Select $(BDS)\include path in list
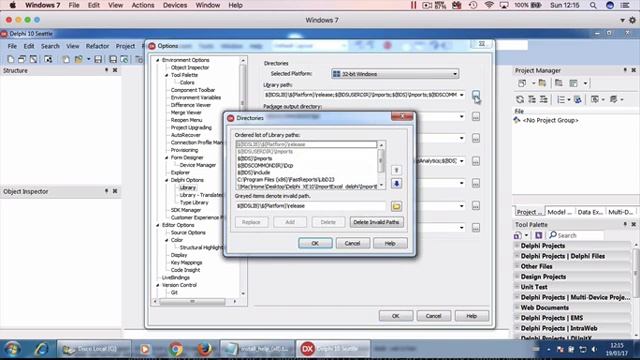The height and width of the screenshot is (360, 640). coord(253,172)
